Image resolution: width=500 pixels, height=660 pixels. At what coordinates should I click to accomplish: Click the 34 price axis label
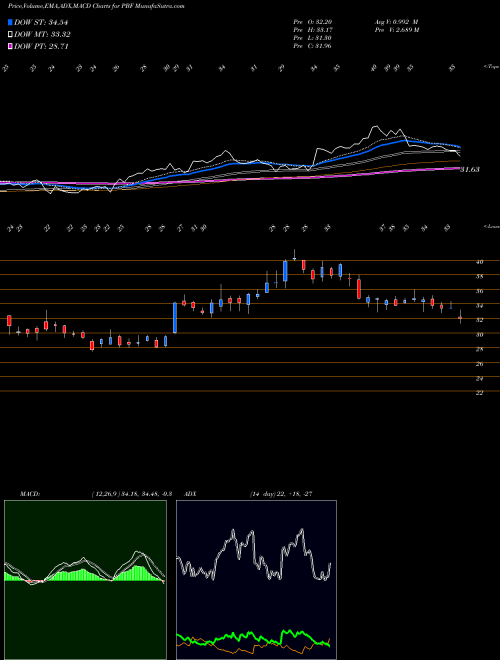point(479,306)
